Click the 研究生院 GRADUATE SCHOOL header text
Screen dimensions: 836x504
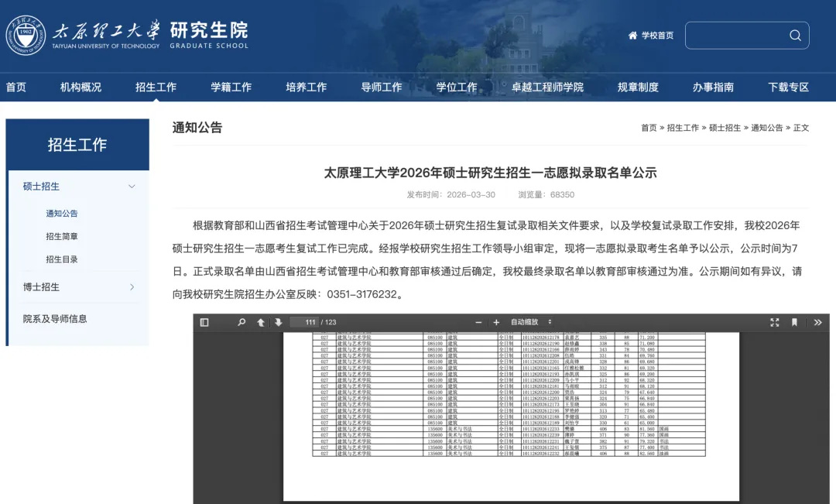click(x=209, y=35)
